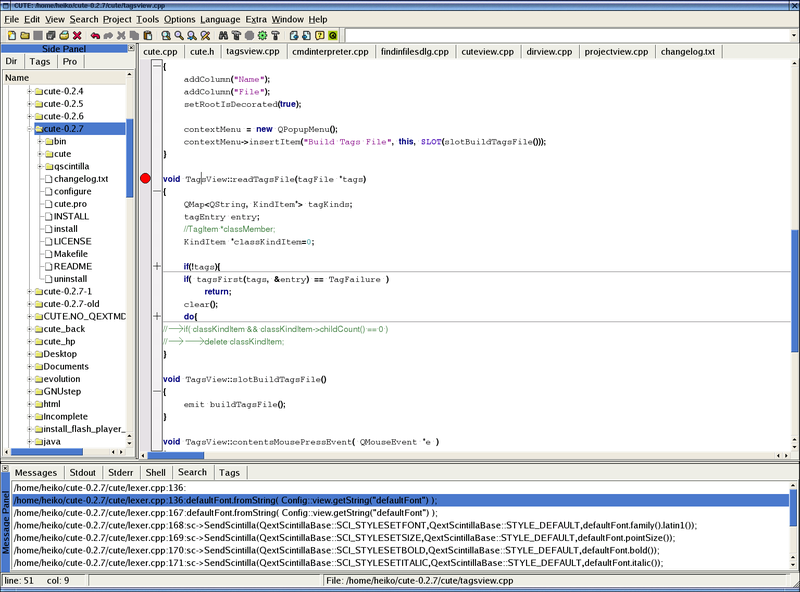Click the green gear toolbar icon
Viewport: 800px width, 592px height.
coord(262,36)
